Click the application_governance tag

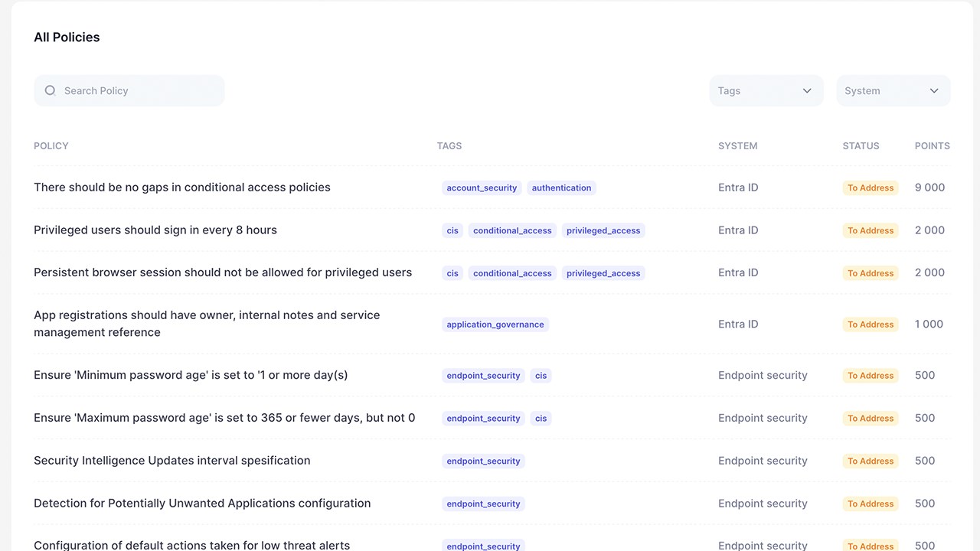495,324
